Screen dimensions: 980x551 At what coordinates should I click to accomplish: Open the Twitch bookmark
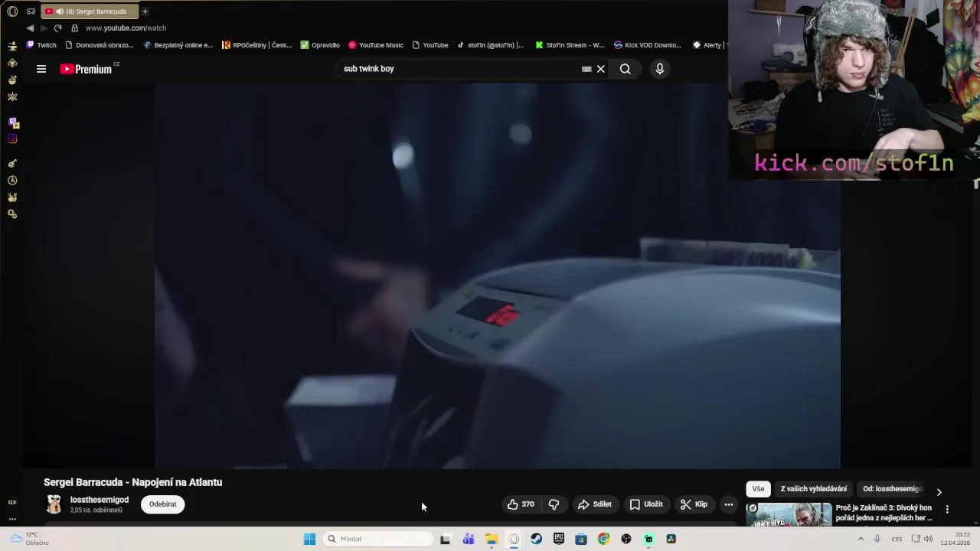[x=41, y=45]
